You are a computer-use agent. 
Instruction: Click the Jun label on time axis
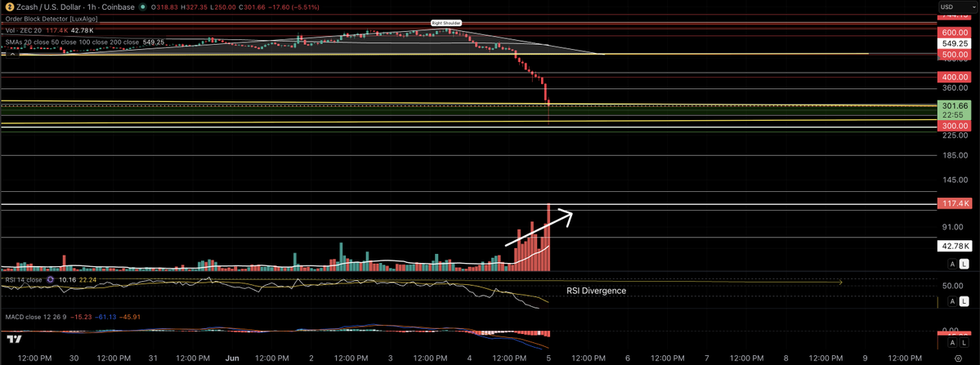[232, 358]
